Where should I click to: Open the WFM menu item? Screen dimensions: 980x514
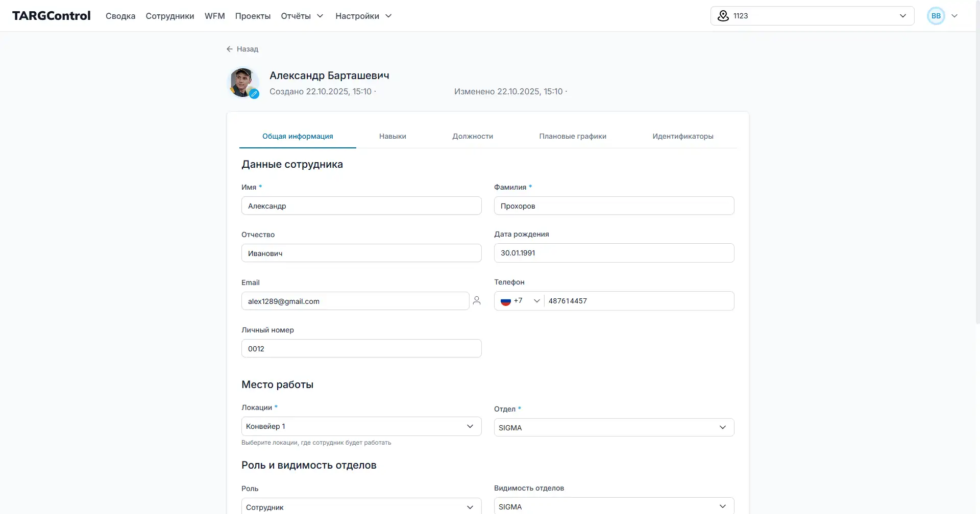[x=215, y=16]
